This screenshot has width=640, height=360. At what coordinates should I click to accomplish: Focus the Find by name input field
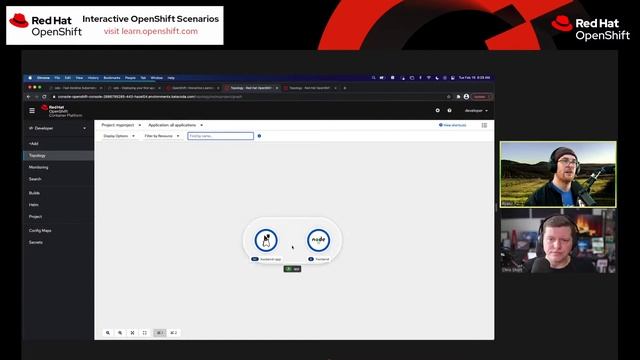pyautogui.click(x=220, y=136)
